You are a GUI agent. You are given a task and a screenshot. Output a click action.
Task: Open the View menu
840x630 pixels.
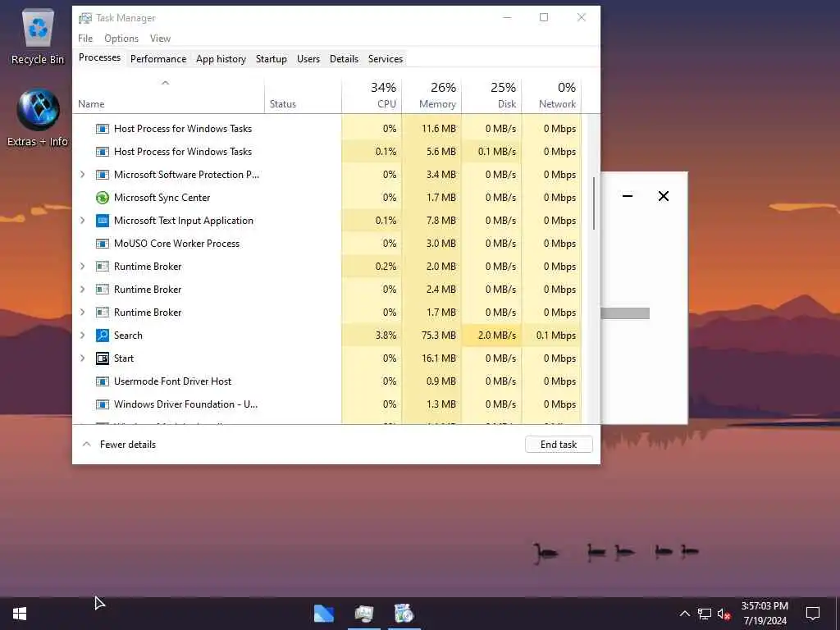tap(160, 39)
